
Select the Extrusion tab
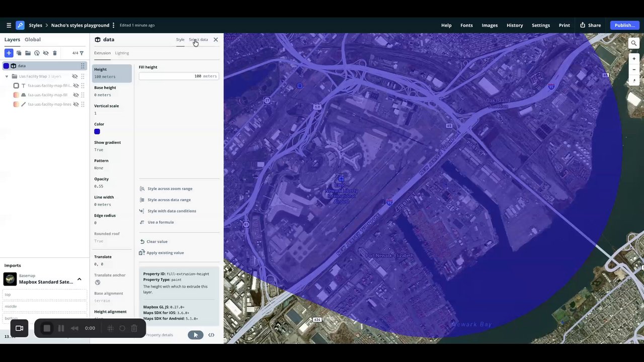coord(102,53)
